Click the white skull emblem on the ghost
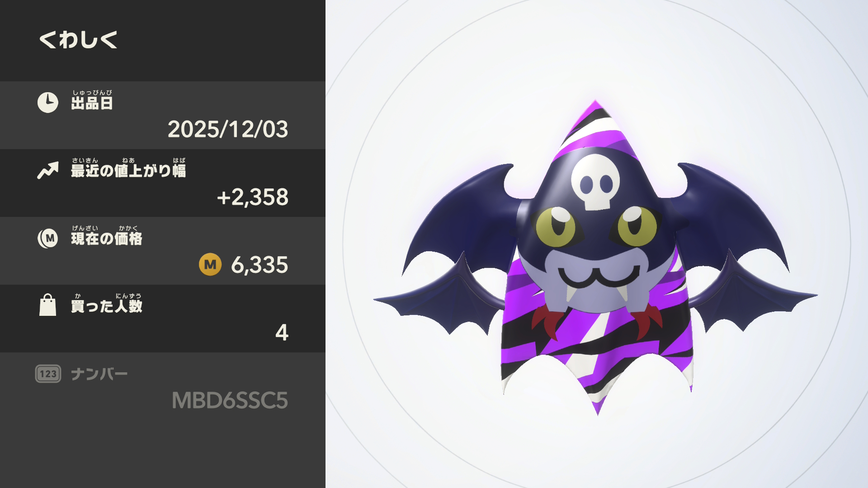Viewport: 868px width, 488px height. click(595, 182)
